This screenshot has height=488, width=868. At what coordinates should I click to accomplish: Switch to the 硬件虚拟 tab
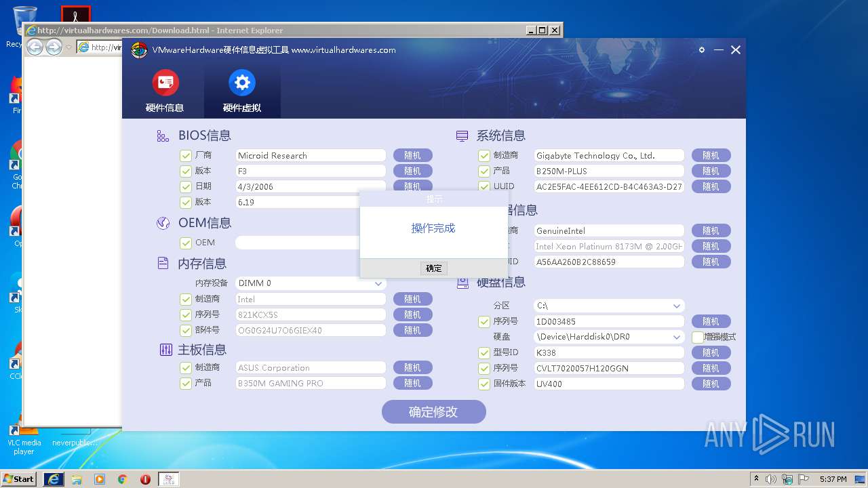click(x=242, y=91)
